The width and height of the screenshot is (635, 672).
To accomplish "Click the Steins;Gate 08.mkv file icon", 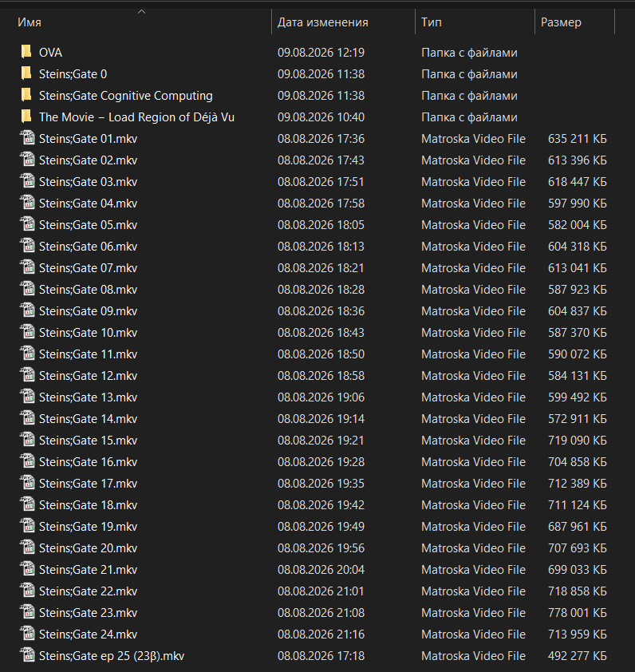I will click(x=27, y=289).
